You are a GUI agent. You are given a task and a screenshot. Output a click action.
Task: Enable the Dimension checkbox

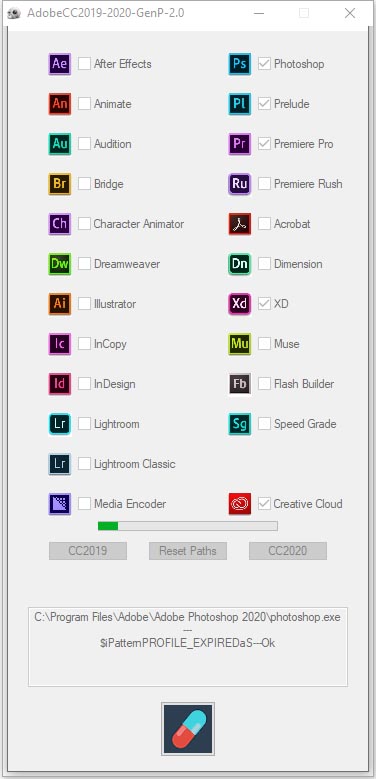(x=265, y=264)
